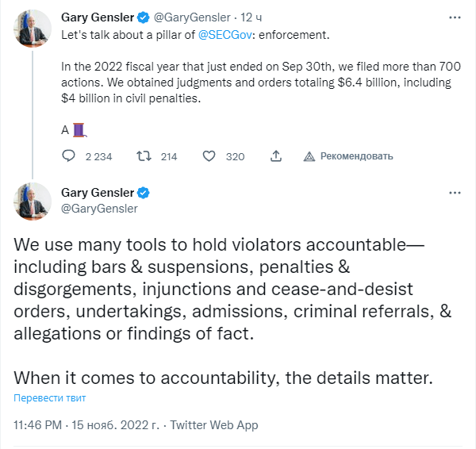This screenshot has height=449, width=476.
Task: Click Перевести твит to translate
Action: pyautogui.click(x=49, y=397)
